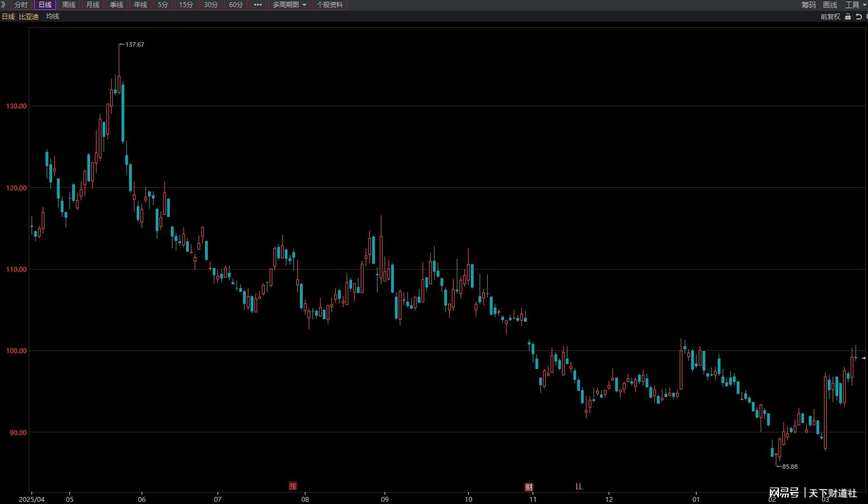This screenshot has width=868, height=504.
Task: Click the 画线 drawing button
Action: [x=830, y=5]
